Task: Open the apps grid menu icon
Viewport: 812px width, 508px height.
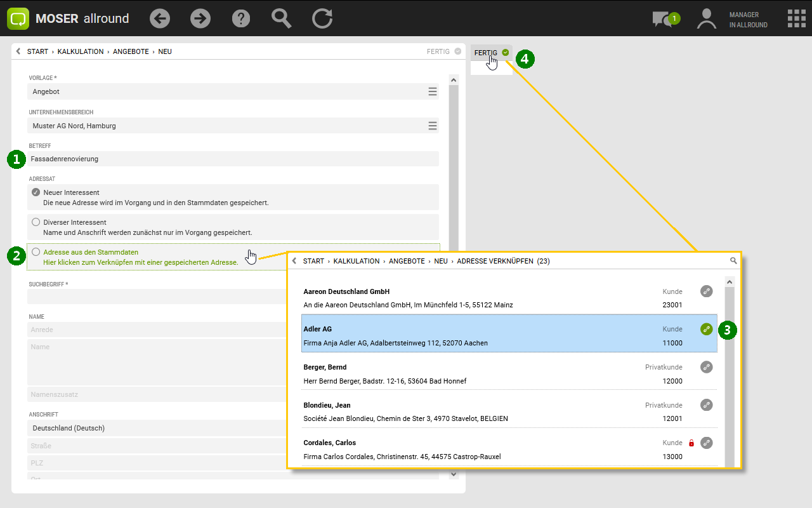Action: pos(796,18)
